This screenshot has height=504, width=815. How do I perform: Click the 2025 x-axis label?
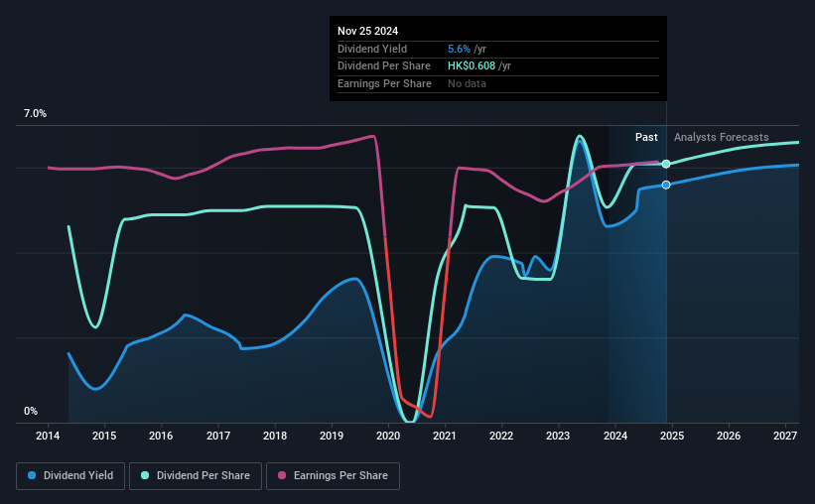(672, 436)
